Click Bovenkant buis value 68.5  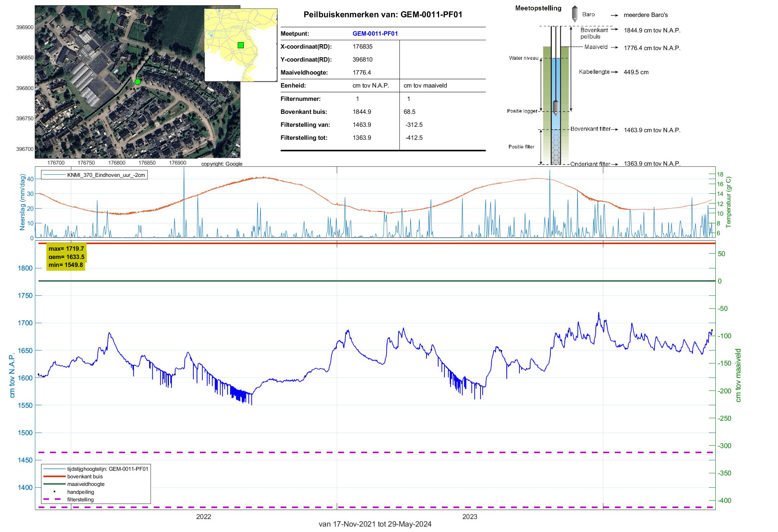click(410, 112)
